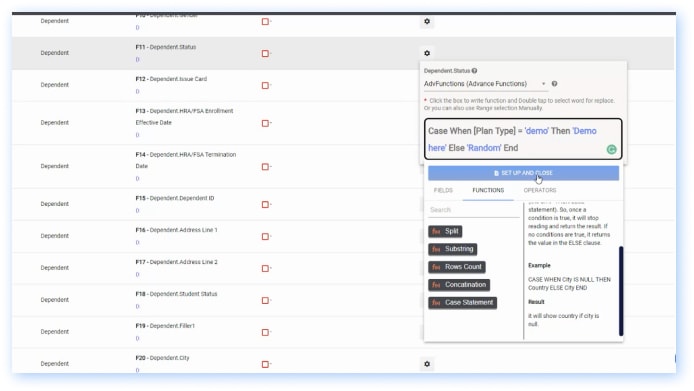The image size is (694, 391).
Task: Switch to the Fields tab
Action: coord(443,190)
